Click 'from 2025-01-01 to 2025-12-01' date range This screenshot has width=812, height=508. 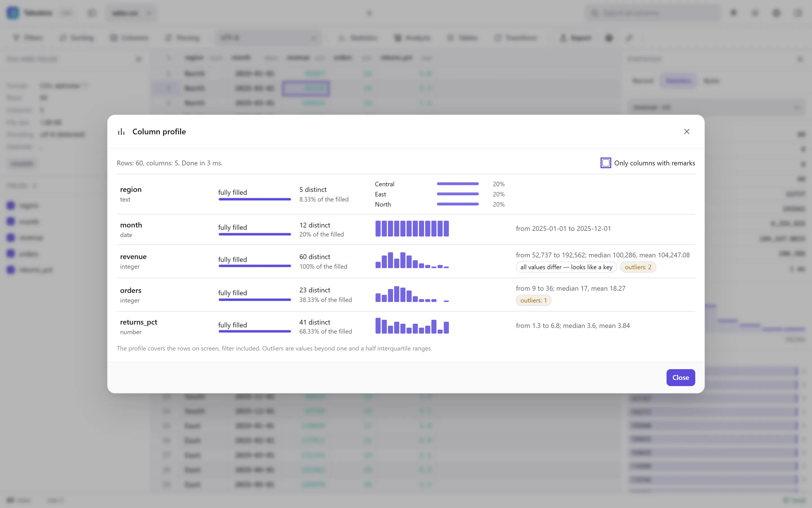coord(563,229)
